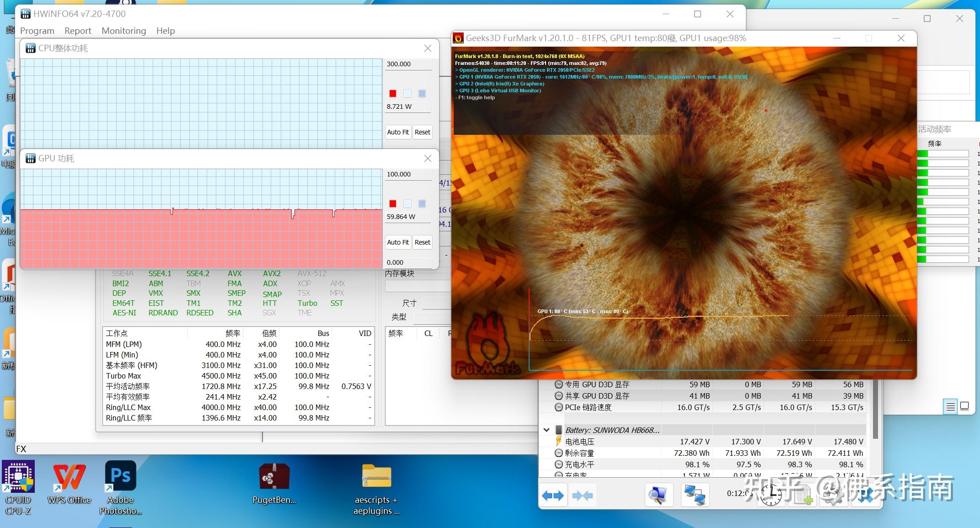Click the CL column header in memory table
The image size is (980, 528).
tap(428, 333)
